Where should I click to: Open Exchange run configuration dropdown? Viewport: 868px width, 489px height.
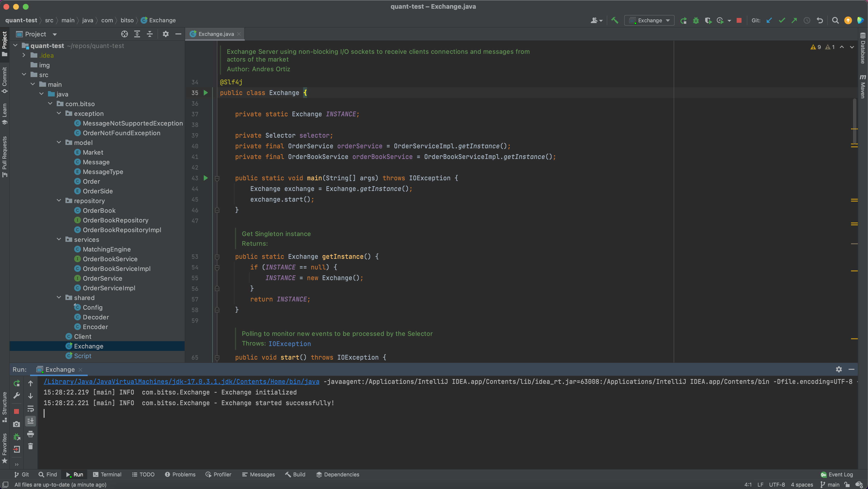649,20
